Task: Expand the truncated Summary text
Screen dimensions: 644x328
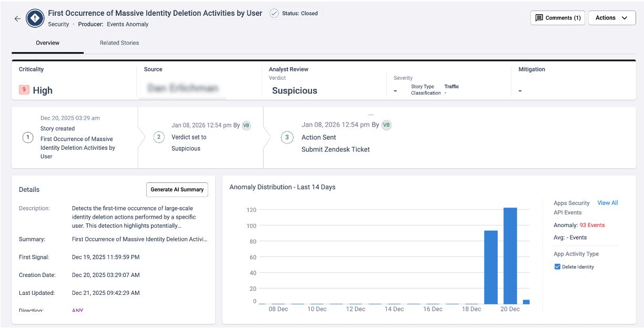Action: coord(139,239)
